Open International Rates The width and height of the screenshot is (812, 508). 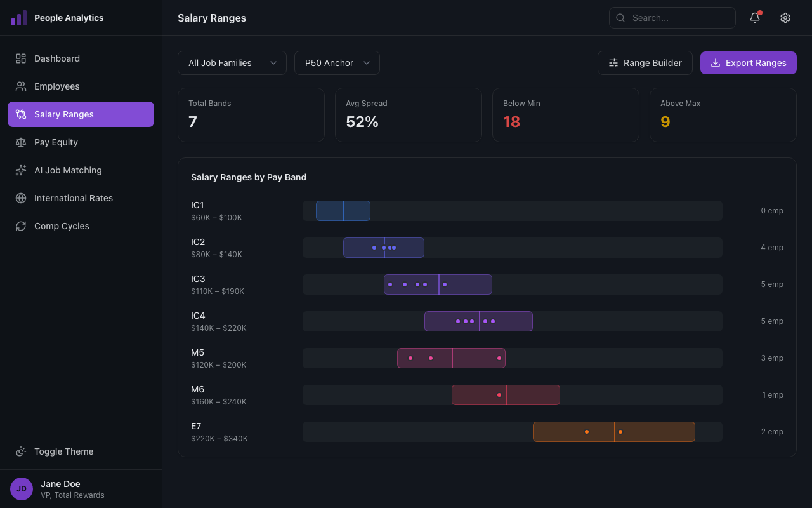(x=21, y=197)
